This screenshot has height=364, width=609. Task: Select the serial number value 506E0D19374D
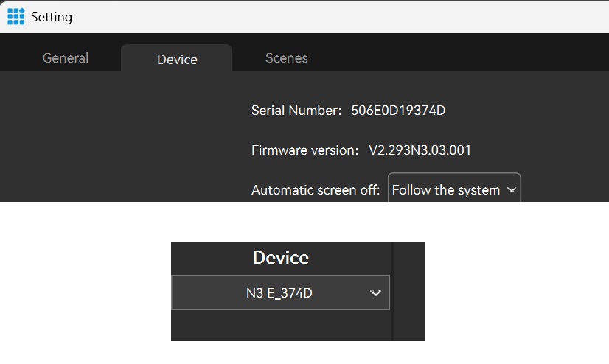[x=398, y=111]
